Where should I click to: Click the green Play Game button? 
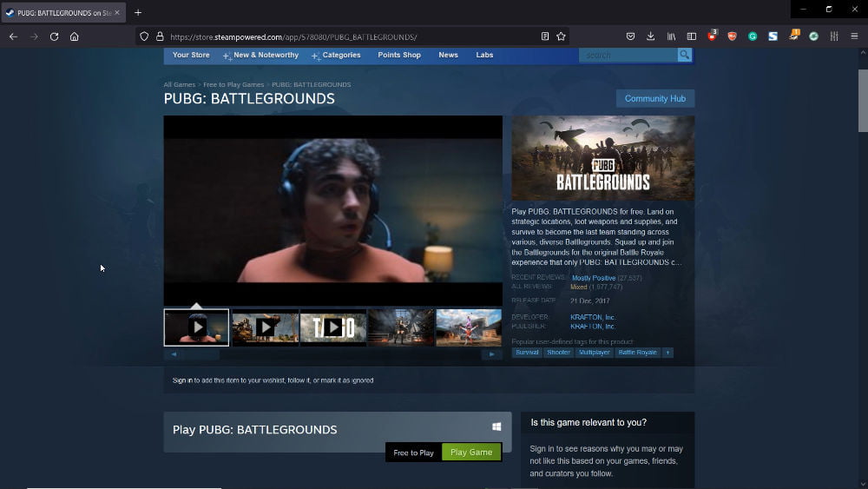pos(471,453)
